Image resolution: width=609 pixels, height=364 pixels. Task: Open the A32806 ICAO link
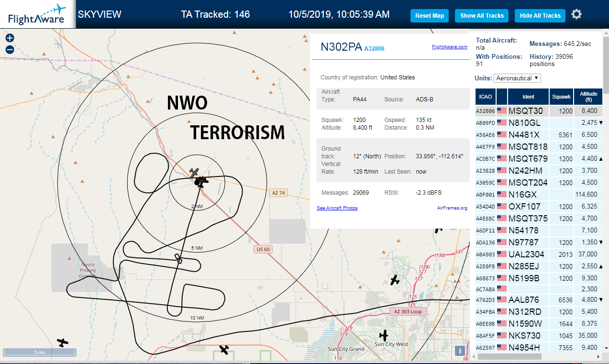[x=374, y=49]
